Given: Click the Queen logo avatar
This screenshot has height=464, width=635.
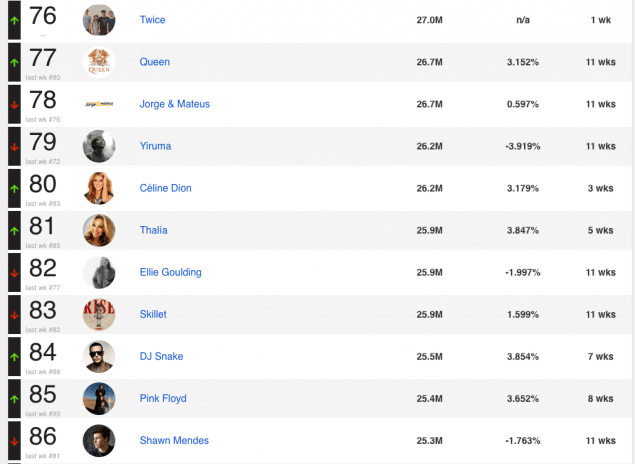Looking at the screenshot, I should pos(99,62).
